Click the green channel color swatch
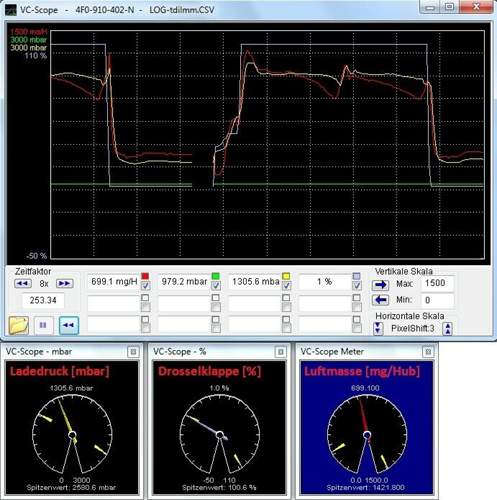The width and height of the screenshot is (497, 500). pyautogui.click(x=216, y=276)
